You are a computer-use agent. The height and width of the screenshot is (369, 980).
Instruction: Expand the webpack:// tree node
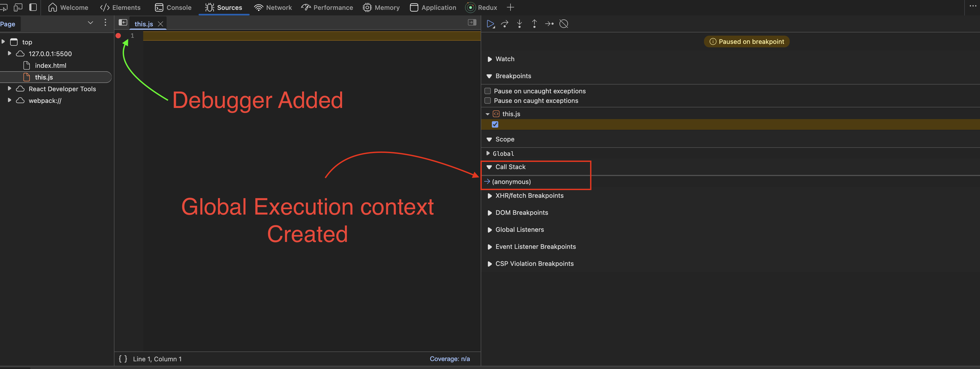tap(9, 100)
